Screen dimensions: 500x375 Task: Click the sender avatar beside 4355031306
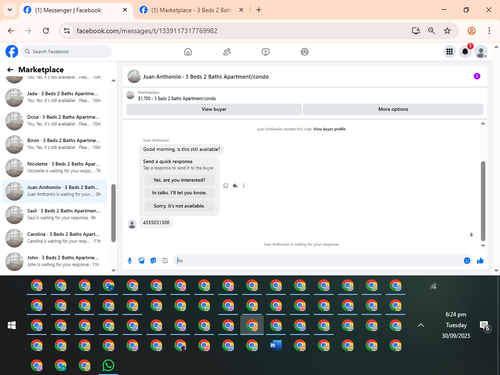(x=132, y=224)
